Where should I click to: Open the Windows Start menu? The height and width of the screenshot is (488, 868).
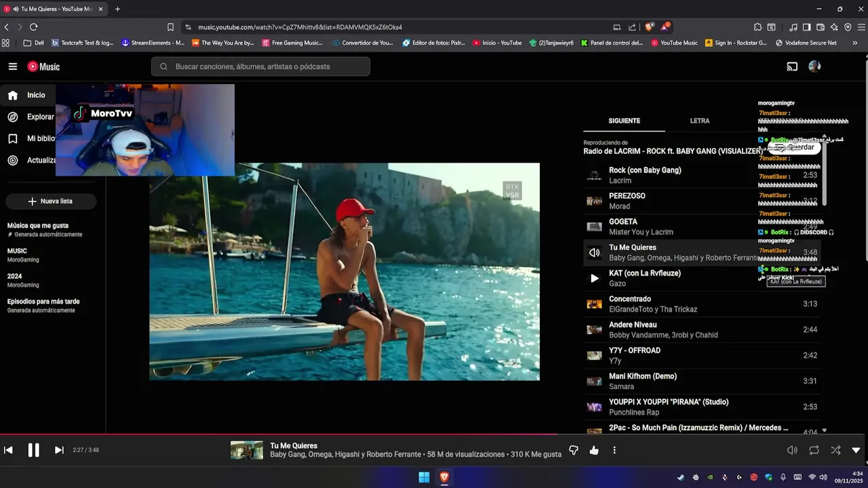(x=424, y=477)
